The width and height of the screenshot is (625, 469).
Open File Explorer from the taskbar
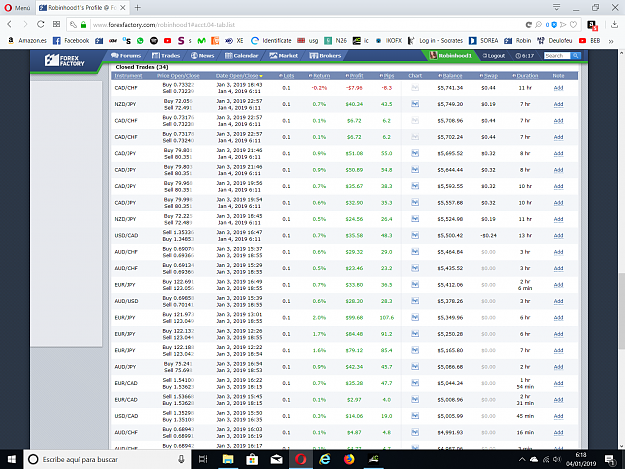(228, 459)
